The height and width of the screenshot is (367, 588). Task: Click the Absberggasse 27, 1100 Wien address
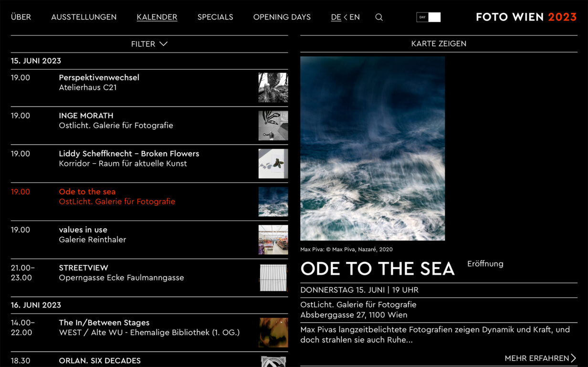pyautogui.click(x=354, y=315)
